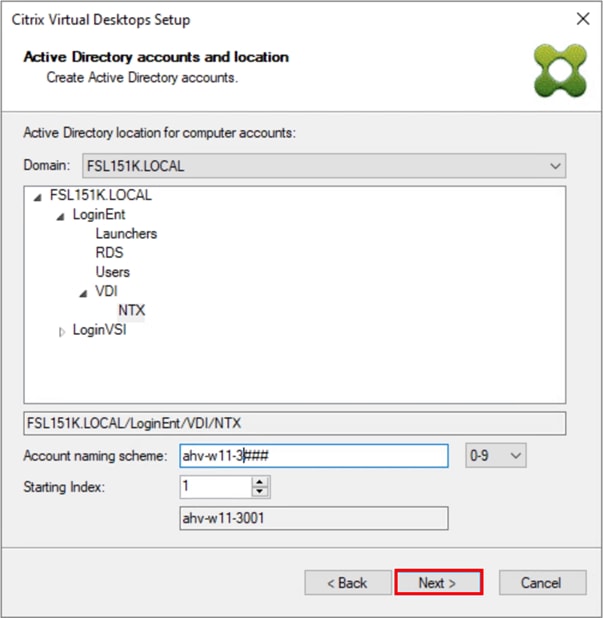The width and height of the screenshot is (603, 618).
Task: Click the green Citrix logo icon
Action: click(x=560, y=71)
